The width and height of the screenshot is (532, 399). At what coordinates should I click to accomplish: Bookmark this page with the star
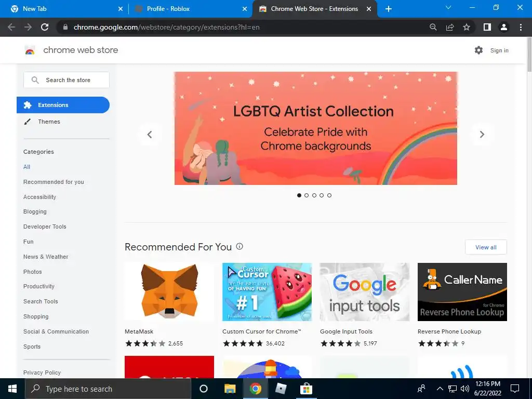click(467, 27)
